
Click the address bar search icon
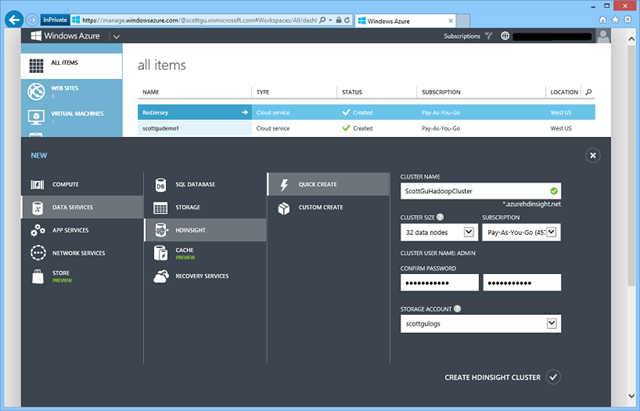(322, 20)
